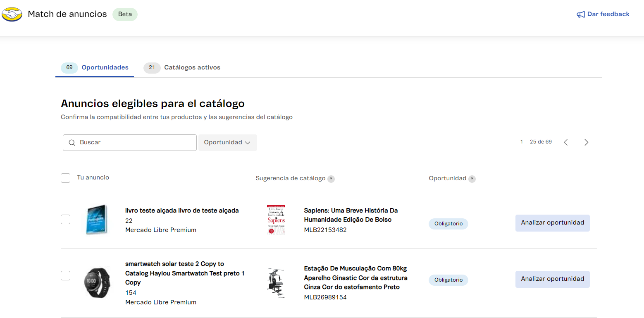Go to next page with right arrow
Viewport: 644px width, 318px height.
pyautogui.click(x=586, y=142)
